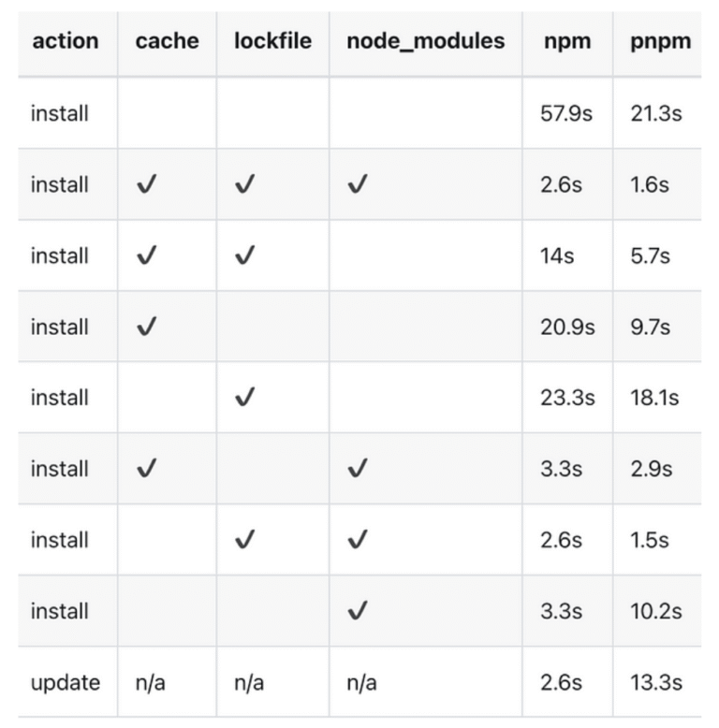Click the "action" column header
Screen dimensions: 719x728
(65, 41)
